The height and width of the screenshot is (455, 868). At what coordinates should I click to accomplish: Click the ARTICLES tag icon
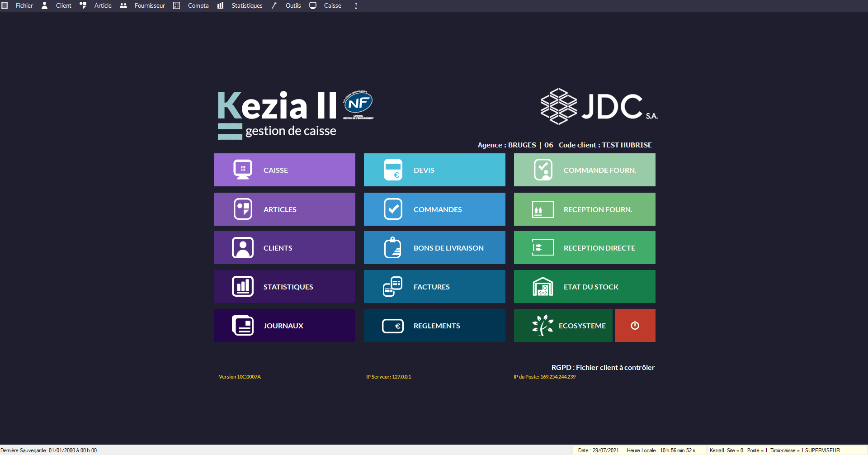(243, 209)
